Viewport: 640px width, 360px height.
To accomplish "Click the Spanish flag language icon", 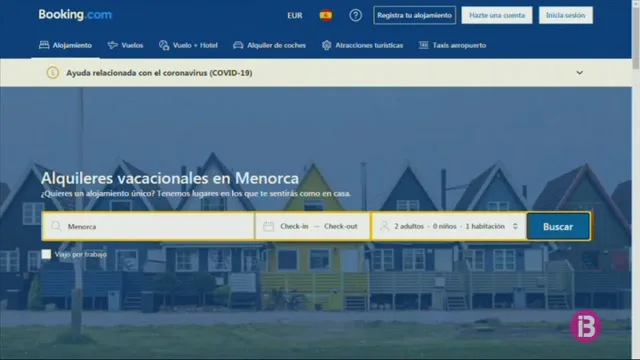I will coord(326,16).
